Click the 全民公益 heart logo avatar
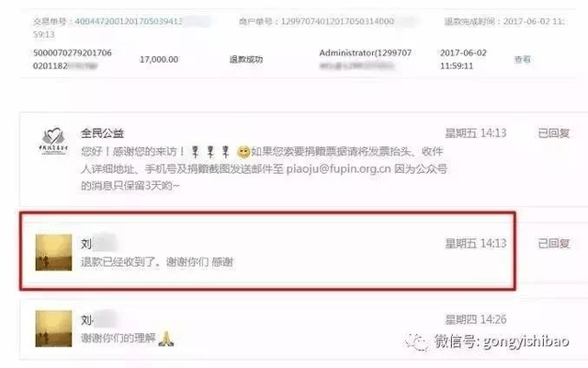The height and width of the screenshot is (368, 588). pyautogui.click(x=54, y=141)
